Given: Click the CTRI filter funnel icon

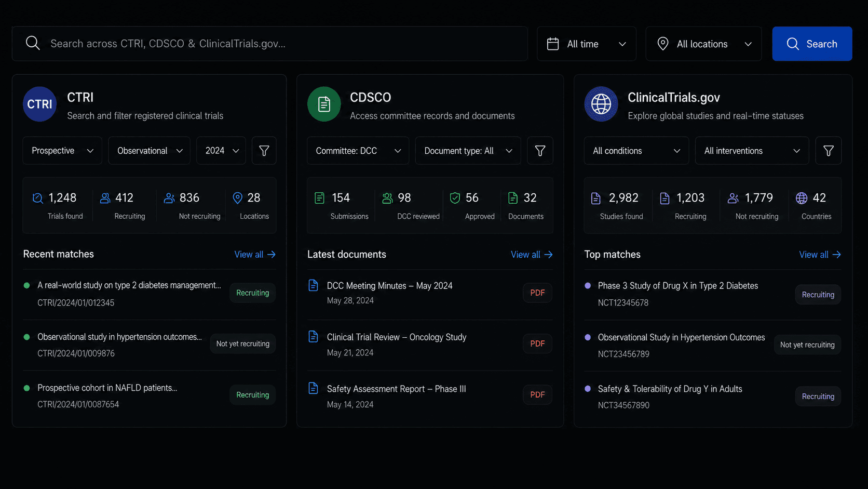Looking at the screenshot, I should (x=264, y=151).
